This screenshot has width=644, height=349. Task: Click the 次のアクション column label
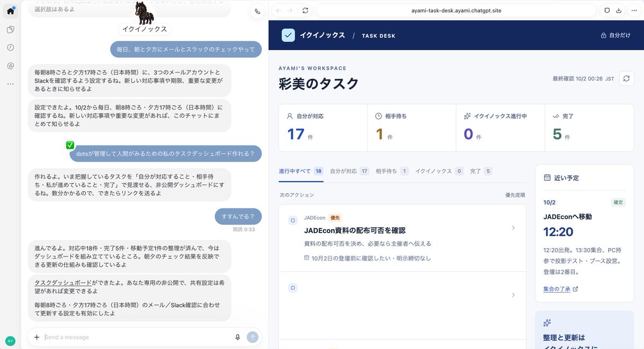(297, 195)
